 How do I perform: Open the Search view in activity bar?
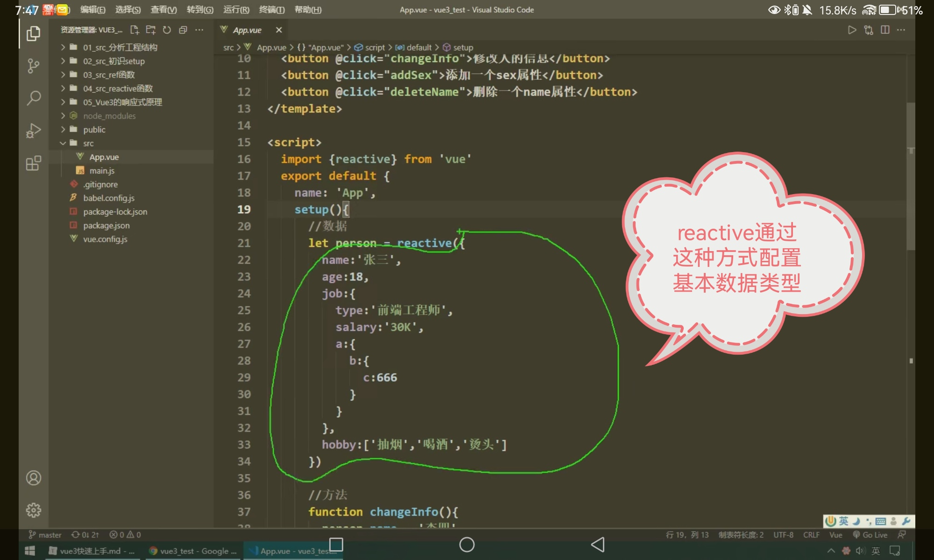point(33,98)
